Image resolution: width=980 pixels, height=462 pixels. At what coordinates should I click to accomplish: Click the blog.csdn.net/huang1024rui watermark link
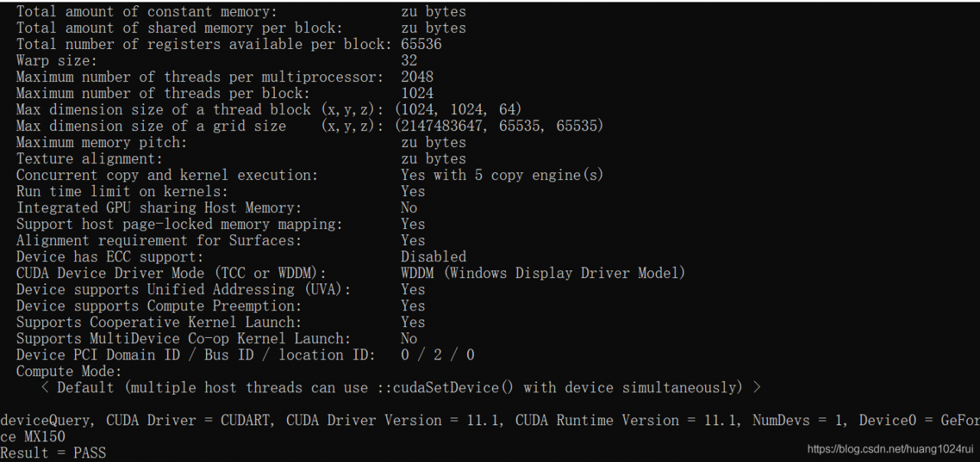click(890, 450)
